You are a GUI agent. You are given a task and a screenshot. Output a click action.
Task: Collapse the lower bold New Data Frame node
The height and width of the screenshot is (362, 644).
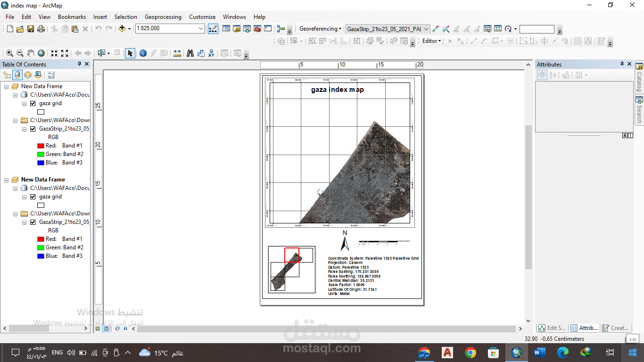coord(7,180)
